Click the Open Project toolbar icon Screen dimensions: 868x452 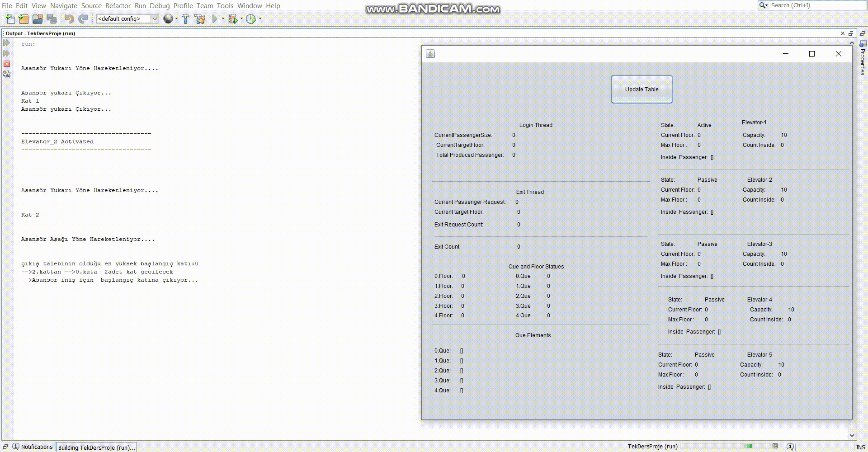coord(38,19)
